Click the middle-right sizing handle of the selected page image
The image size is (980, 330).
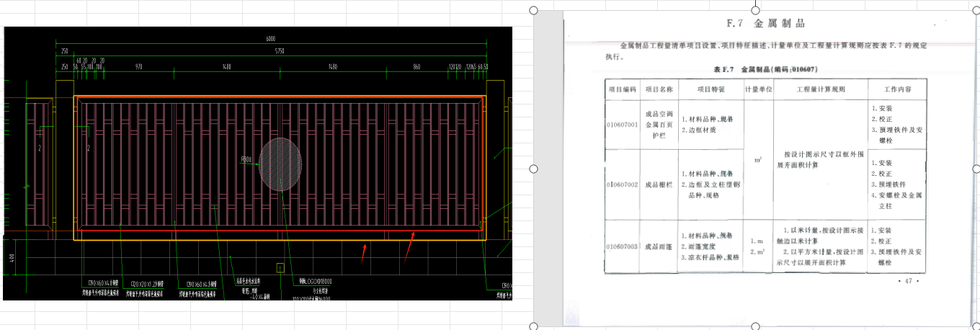point(976,169)
